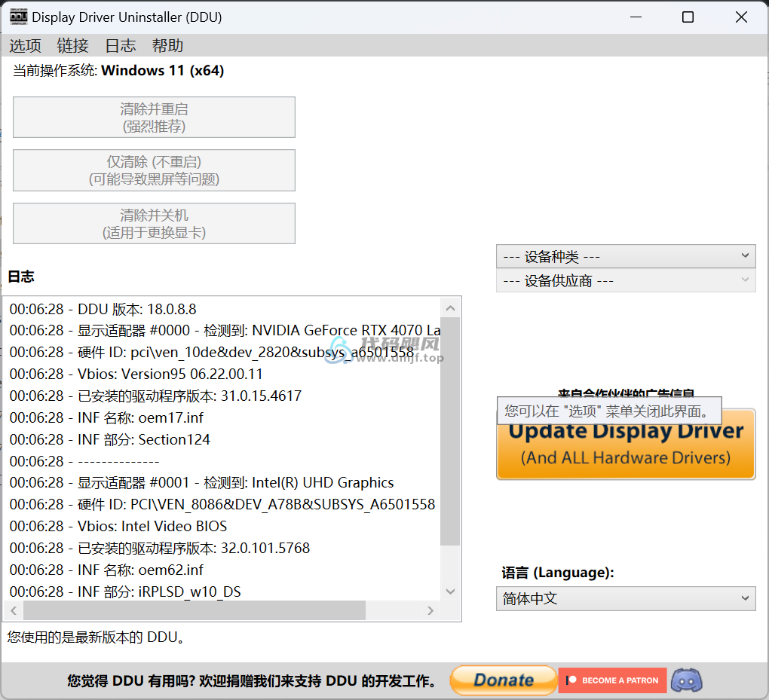Click 当前操作系统 Windows 11 (x64) label

[x=118, y=71]
